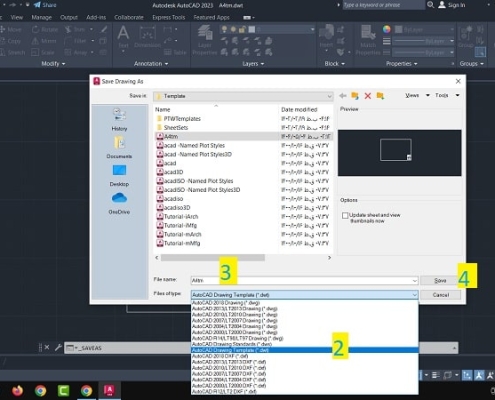Switch to the Manage ribbon tab

tap(42, 17)
